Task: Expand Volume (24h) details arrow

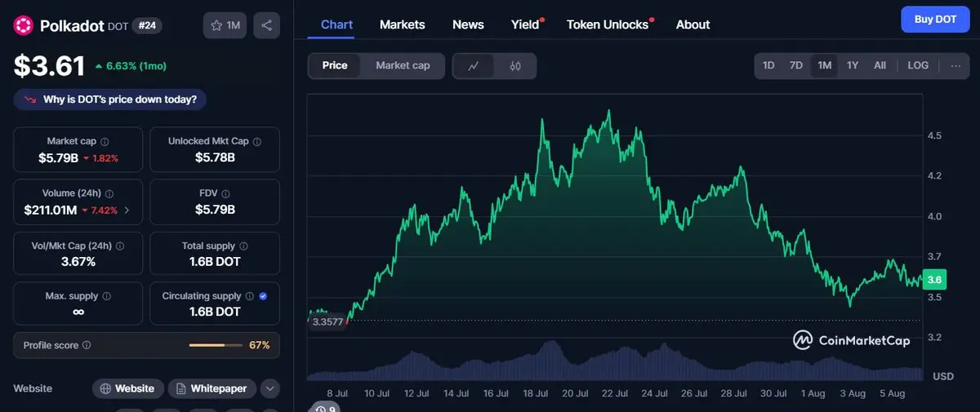Action: click(x=127, y=210)
